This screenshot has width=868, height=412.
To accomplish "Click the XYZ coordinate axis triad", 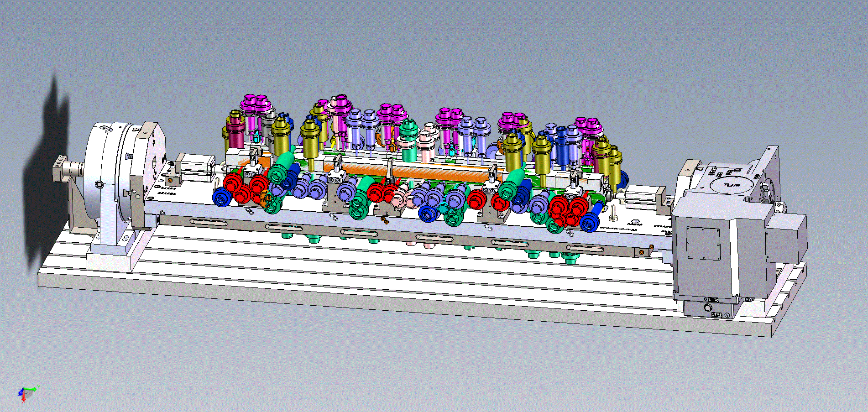I will 27,393.
